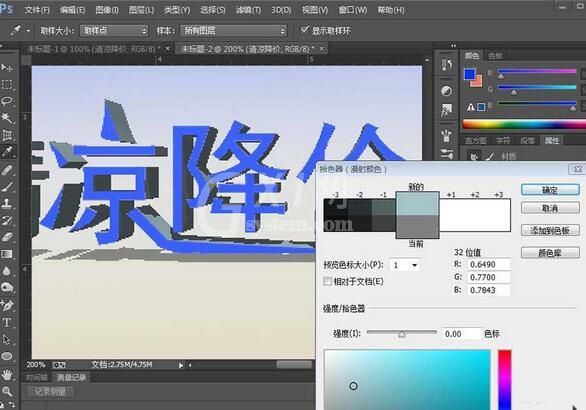Open the 滤镜(T) menu
The width and height of the screenshot is (586, 410).
[248, 10]
